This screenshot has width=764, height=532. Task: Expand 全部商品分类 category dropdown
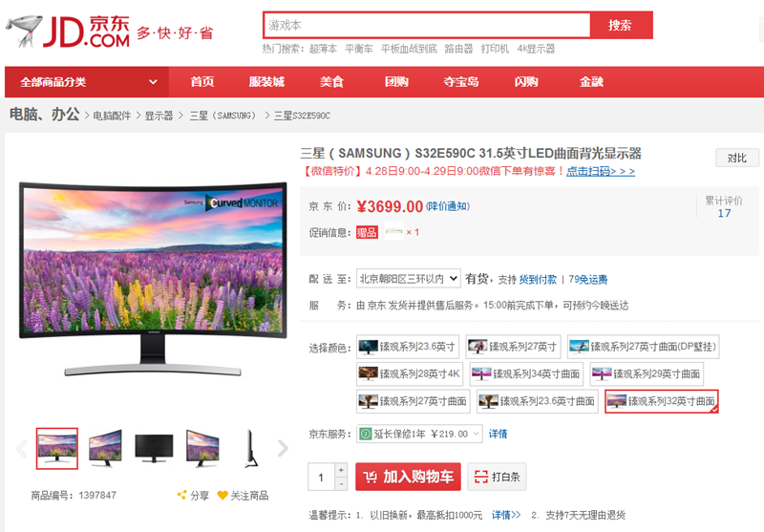click(87, 82)
